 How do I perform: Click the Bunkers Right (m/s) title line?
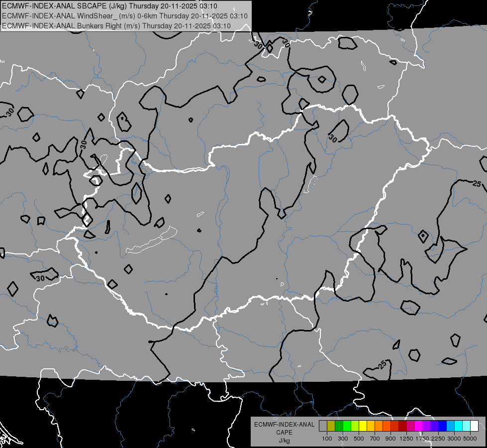coord(116,26)
